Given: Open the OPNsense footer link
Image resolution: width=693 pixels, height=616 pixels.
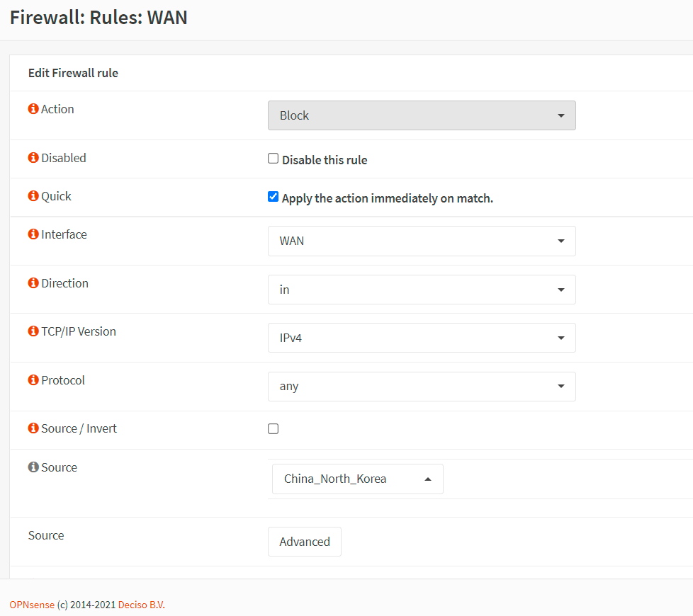Looking at the screenshot, I should coord(32,605).
